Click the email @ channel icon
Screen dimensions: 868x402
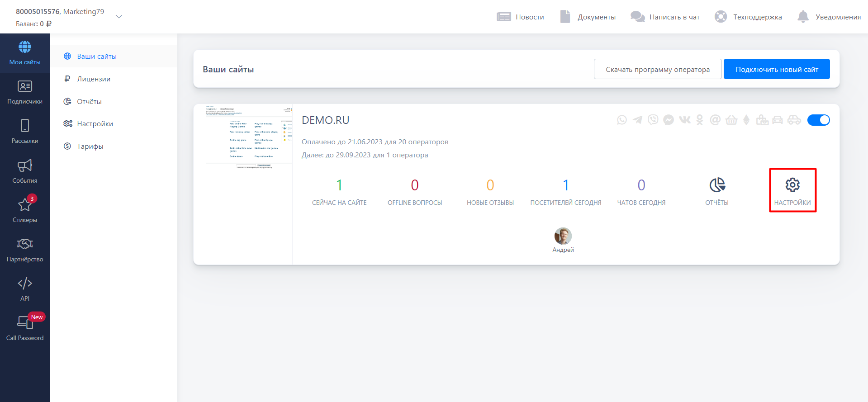(x=715, y=120)
